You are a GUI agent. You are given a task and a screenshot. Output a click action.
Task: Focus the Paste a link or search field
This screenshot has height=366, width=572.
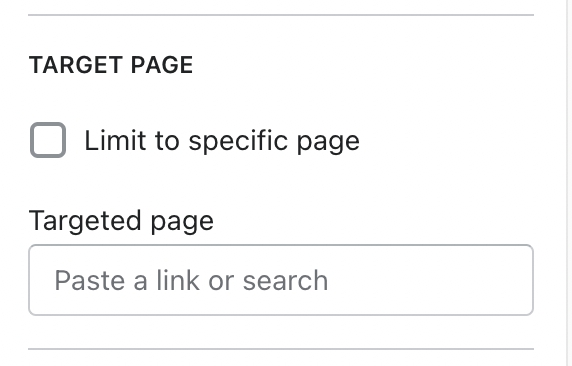pyautogui.click(x=281, y=280)
